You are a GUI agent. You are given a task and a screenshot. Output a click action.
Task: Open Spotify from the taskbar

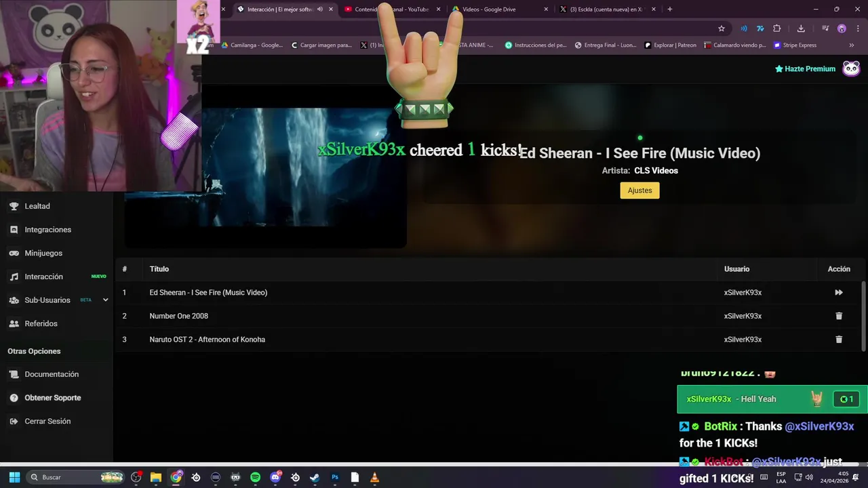click(255, 477)
